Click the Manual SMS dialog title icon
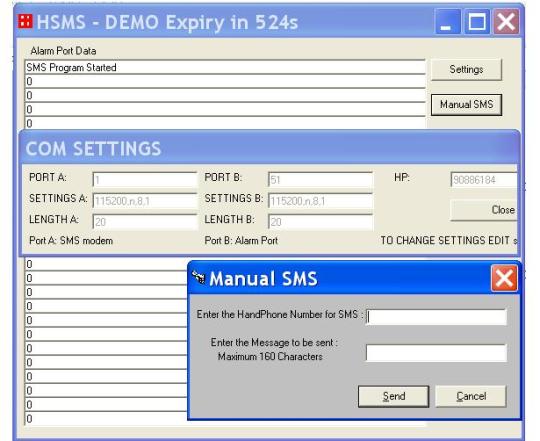Viewport: 540px width, 441px height. [199, 277]
